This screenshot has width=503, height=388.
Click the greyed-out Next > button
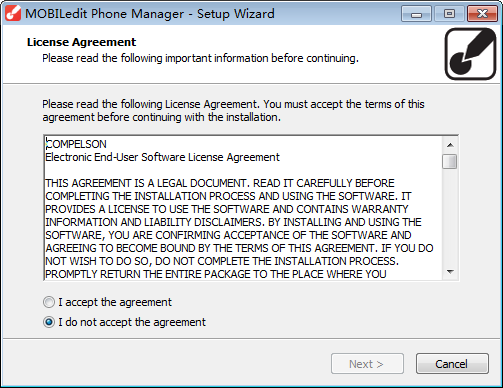tap(367, 364)
